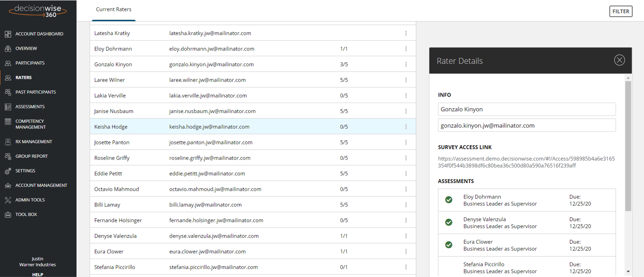Click the rater name input field
The height and width of the screenshot is (277, 644).
[x=527, y=109]
